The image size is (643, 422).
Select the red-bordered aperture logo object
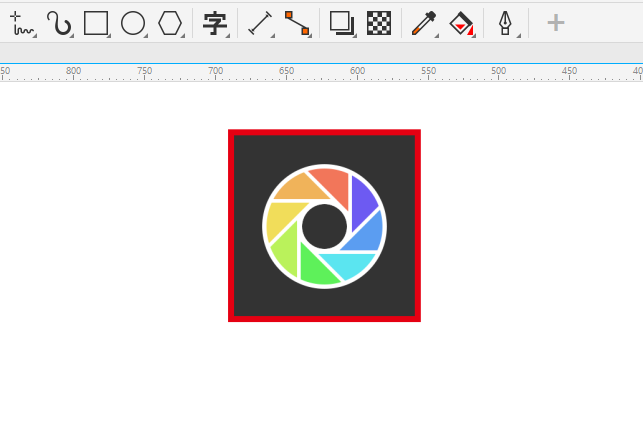pos(324,226)
